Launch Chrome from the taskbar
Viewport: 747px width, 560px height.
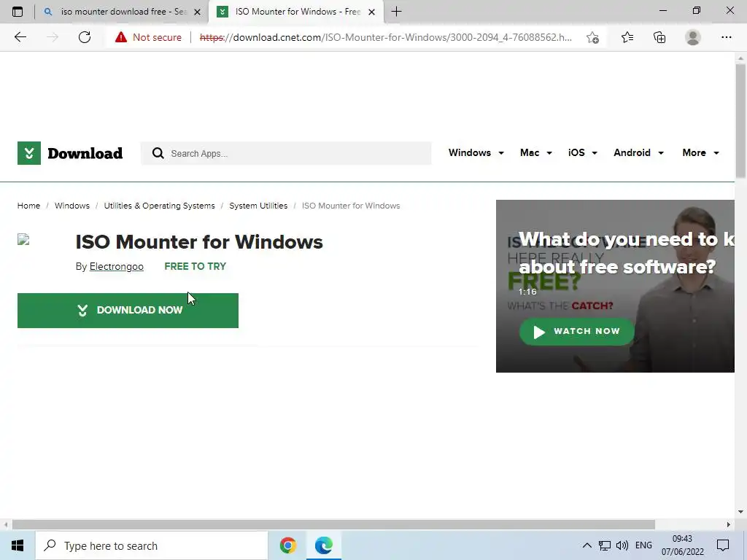tap(287, 545)
